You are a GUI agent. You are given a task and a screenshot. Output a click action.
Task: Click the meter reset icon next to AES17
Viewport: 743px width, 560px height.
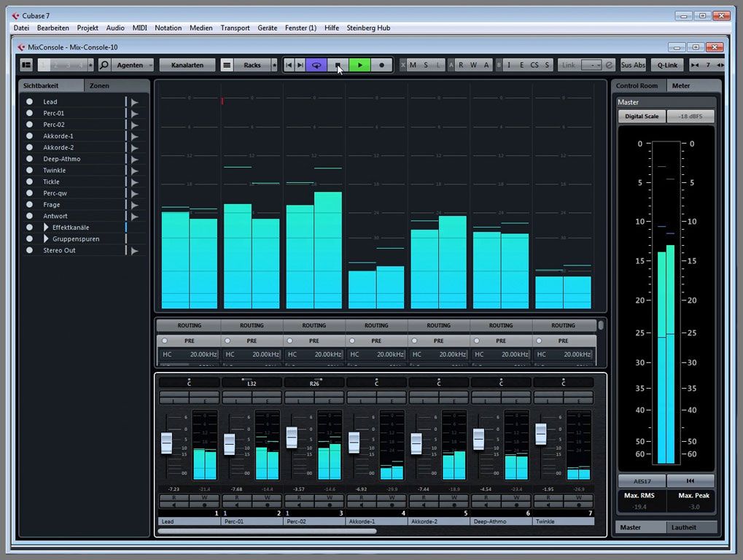coord(691,481)
